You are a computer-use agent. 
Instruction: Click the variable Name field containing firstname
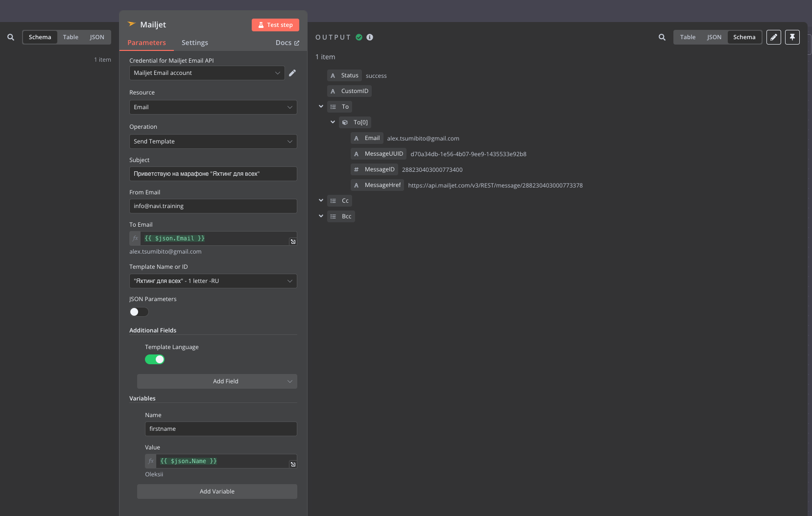click(221, 429)
